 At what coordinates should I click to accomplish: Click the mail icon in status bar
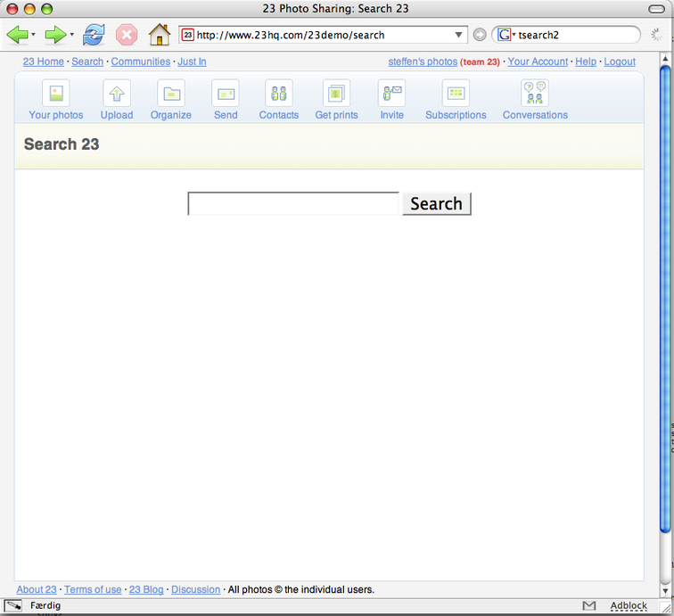tap(589, 605)
